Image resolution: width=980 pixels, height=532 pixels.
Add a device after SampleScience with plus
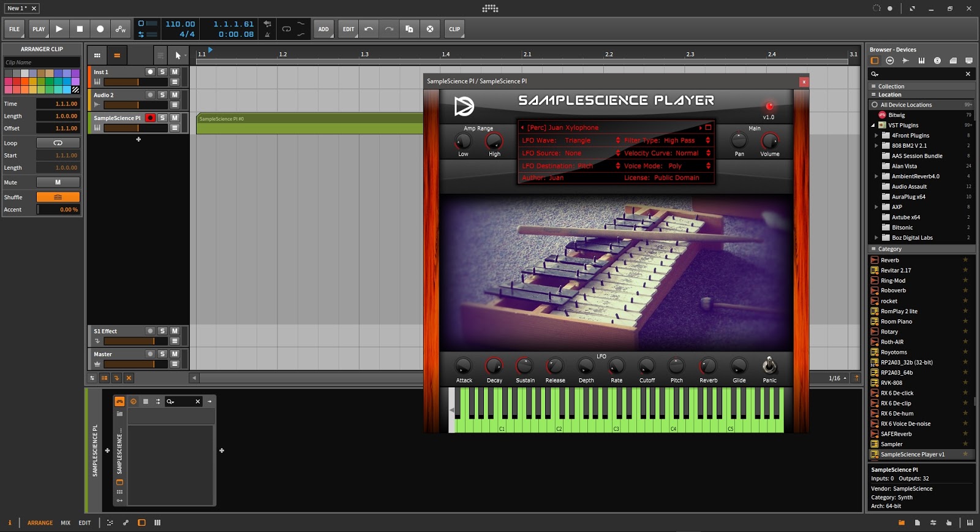(222, 450)
